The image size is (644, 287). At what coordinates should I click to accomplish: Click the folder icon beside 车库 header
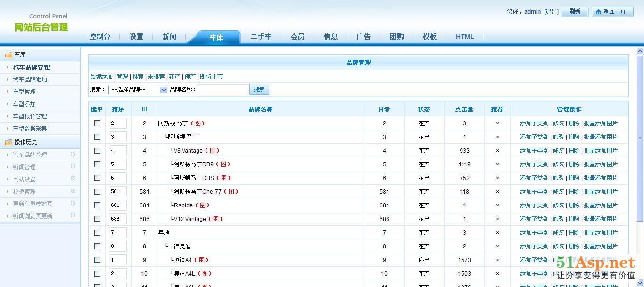(x=8, y=55)
